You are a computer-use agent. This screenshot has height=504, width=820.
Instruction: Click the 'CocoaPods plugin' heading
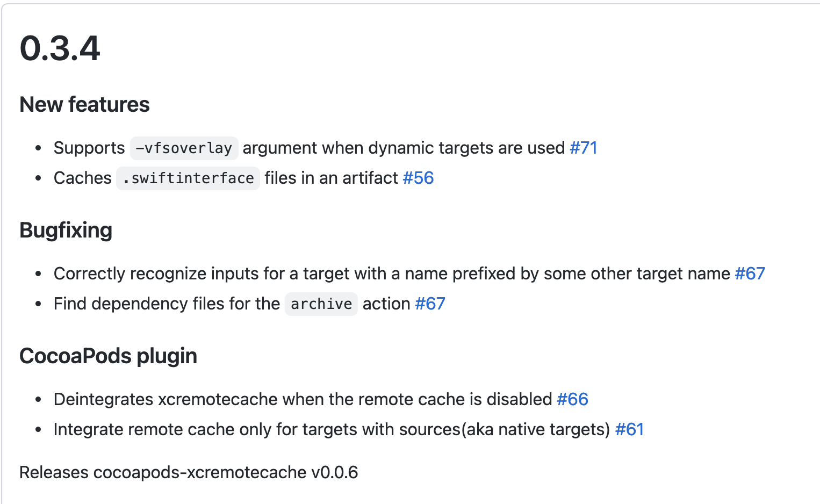point(108,356)
